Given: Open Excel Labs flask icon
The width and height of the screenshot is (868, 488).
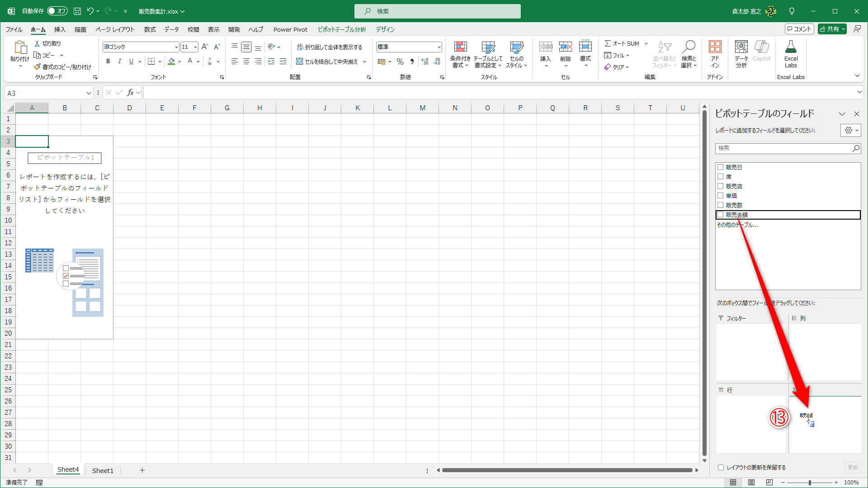Looking at the screenshot, I should point(791,47).
